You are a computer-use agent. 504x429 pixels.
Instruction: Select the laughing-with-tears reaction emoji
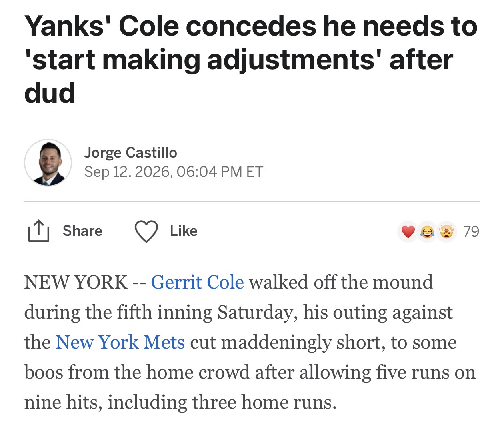point(427,231)
